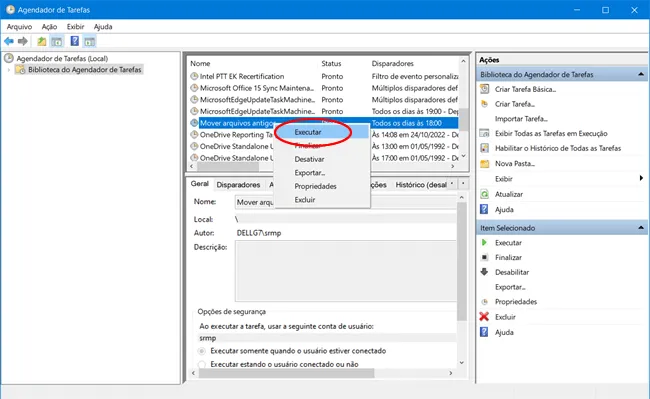Click the Criar Tarefa Básica icon
Image resolution: width=650 pixels, height=399 pixels.
click(484, 89)
